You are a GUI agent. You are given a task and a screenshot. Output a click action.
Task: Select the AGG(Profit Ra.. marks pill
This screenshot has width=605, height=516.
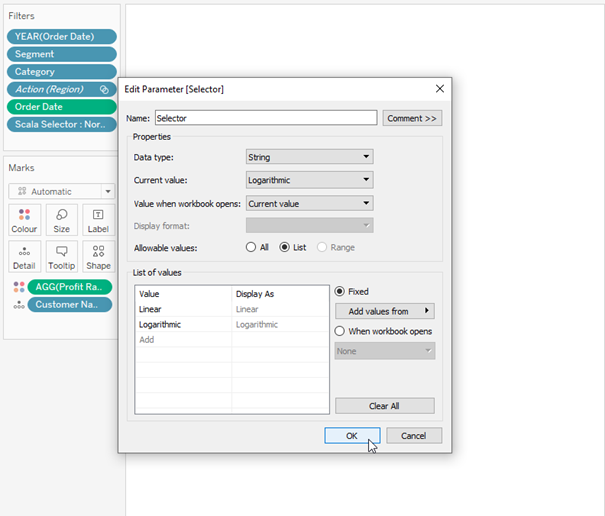[x=70, y=287]
